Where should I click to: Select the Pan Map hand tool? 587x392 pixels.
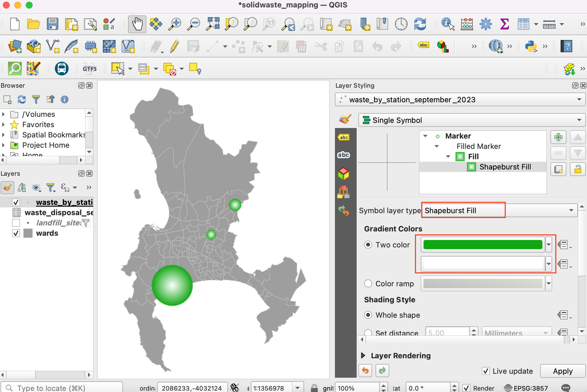137,24
